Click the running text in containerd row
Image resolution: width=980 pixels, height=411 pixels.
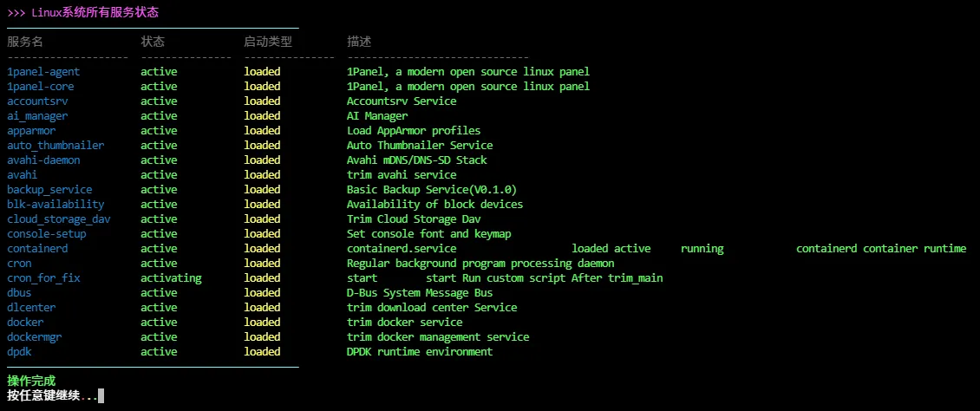pos(702,248)
